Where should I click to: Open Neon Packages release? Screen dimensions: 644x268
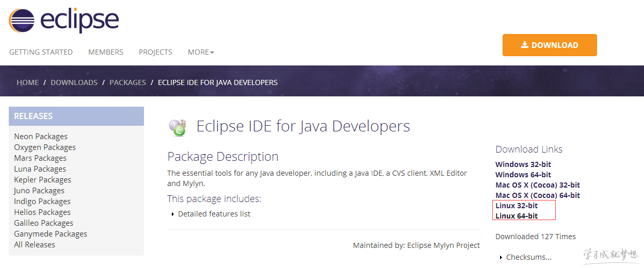point(41,137)
